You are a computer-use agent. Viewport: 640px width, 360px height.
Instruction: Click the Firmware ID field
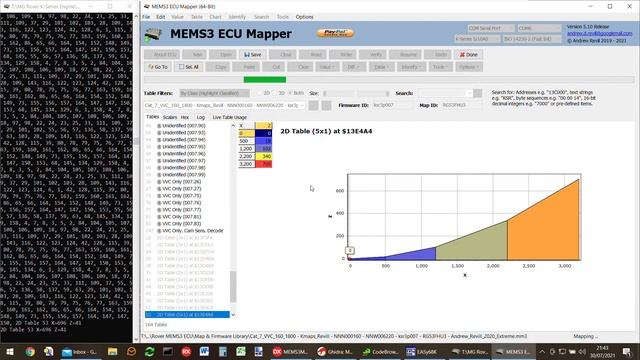tap(392, 105)
